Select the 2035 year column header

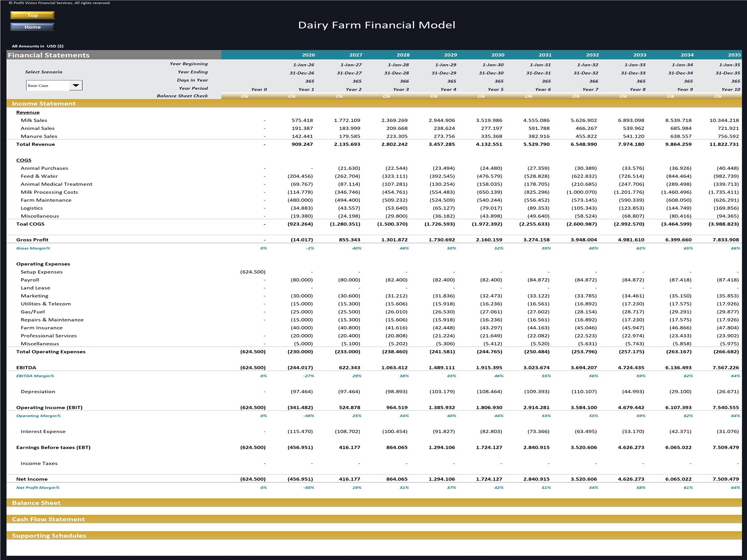[x=734, y=55]
